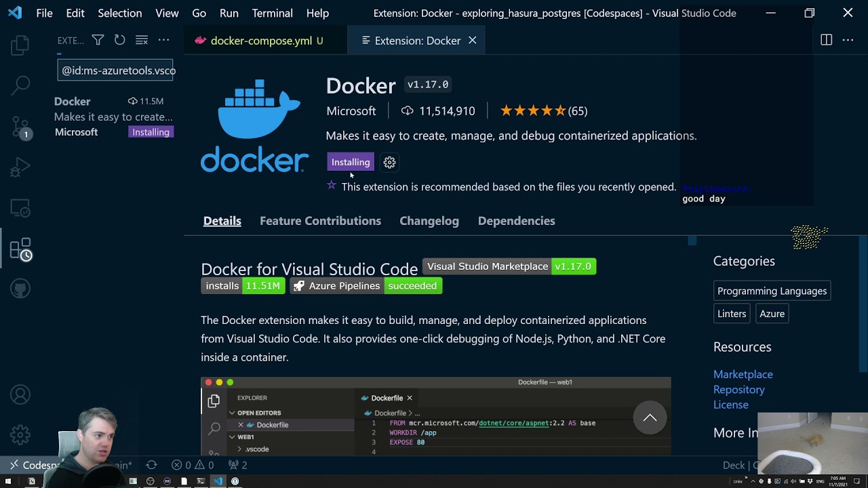Select the Docker extension in sidebar list
Image resolution: width=868 pixels, height=488 pixels.
pos(114,117)
